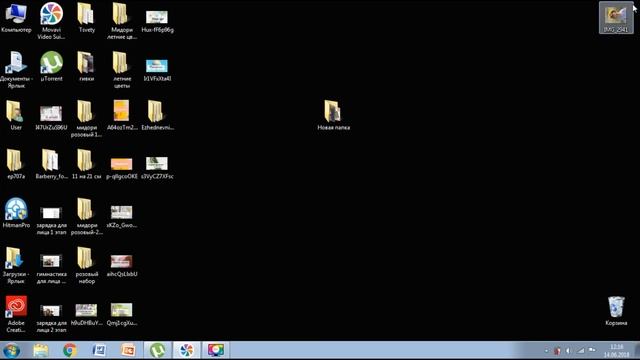The height and width of the screenshot is (360, 640).
Task: Launch Google Chrome from the taskbar
Action: [70, 350]
